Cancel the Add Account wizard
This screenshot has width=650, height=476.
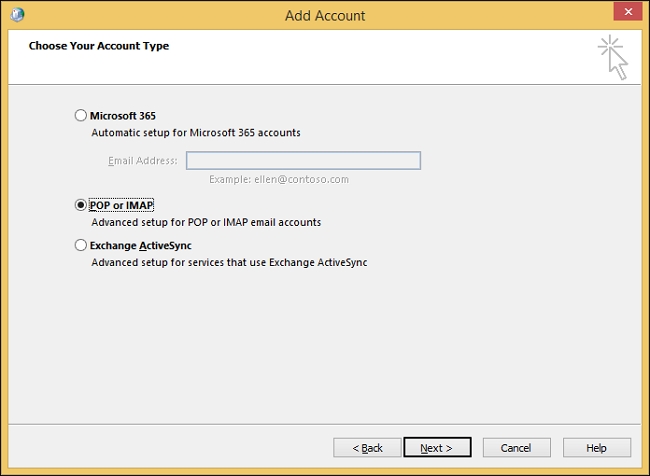(517, 448)
